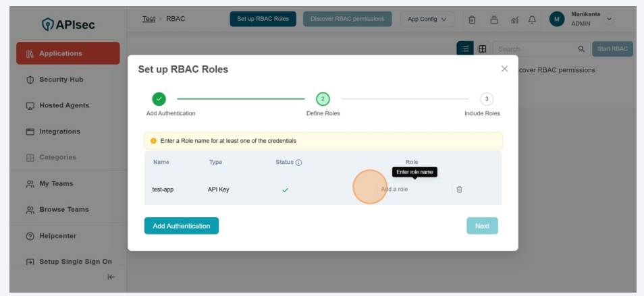Open the notifications bell

[532, 20]
